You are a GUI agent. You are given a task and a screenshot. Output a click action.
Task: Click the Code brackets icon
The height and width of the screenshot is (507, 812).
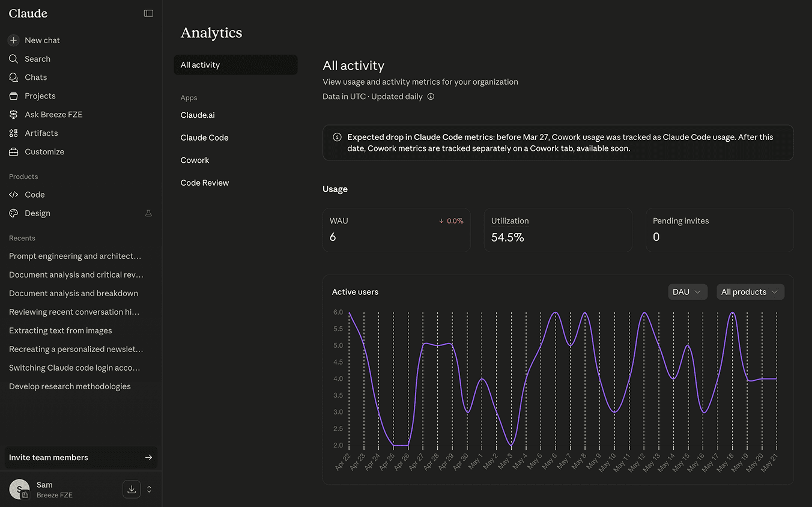click(x=13, y=195)
